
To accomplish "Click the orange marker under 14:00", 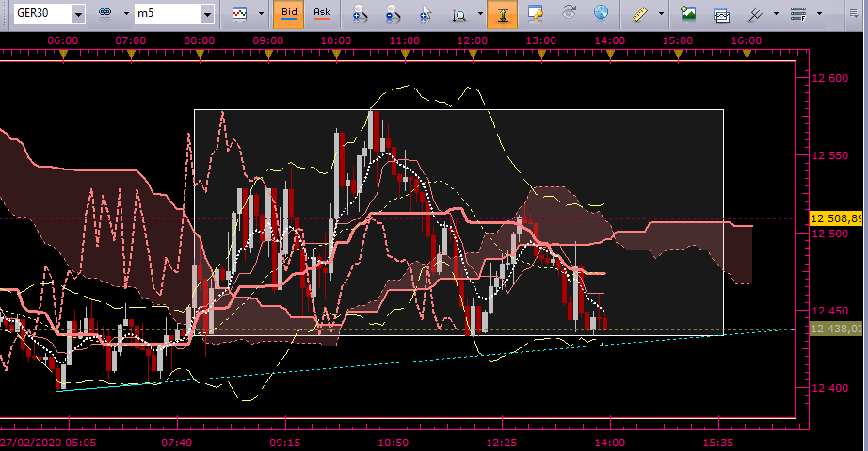I will tap(610, 55).
